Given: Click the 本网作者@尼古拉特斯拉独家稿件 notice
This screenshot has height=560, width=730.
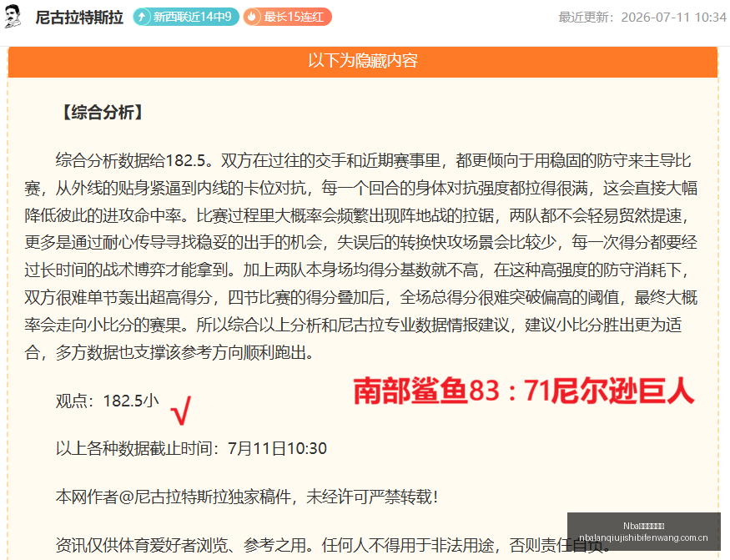Looking at the screenshot, I should (x=247, y=497).
